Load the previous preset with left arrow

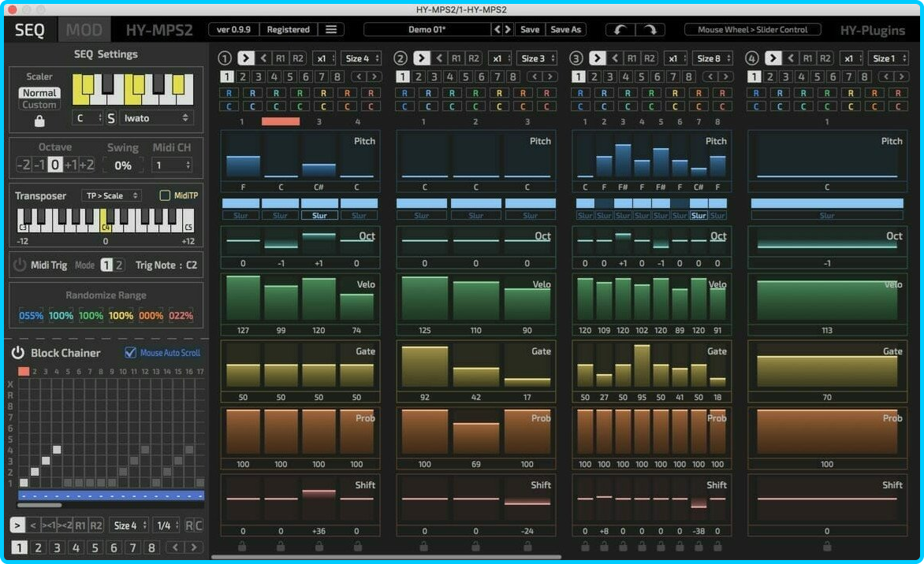[x=497, y=29]
